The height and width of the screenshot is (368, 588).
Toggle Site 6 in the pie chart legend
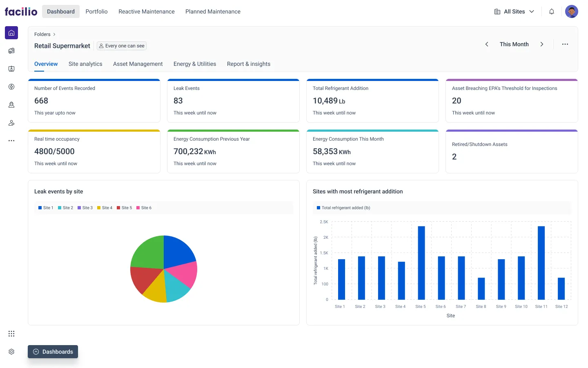click(144, 208)
